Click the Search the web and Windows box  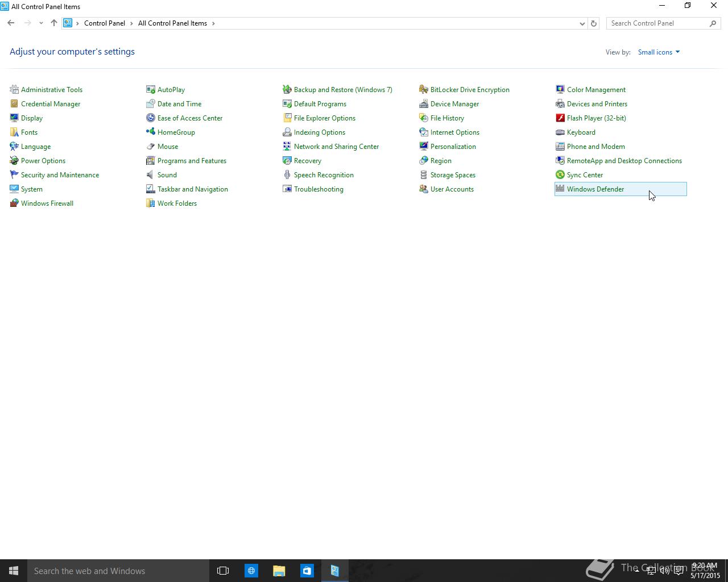(x=118, y=571)
